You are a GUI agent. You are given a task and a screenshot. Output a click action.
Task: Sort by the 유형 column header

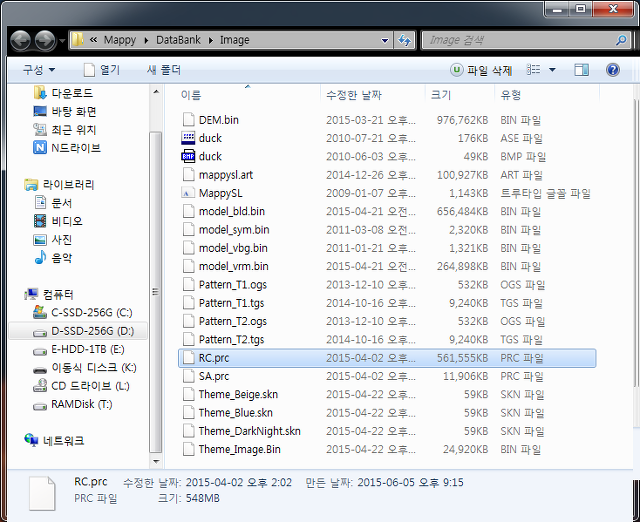[511, 95]
